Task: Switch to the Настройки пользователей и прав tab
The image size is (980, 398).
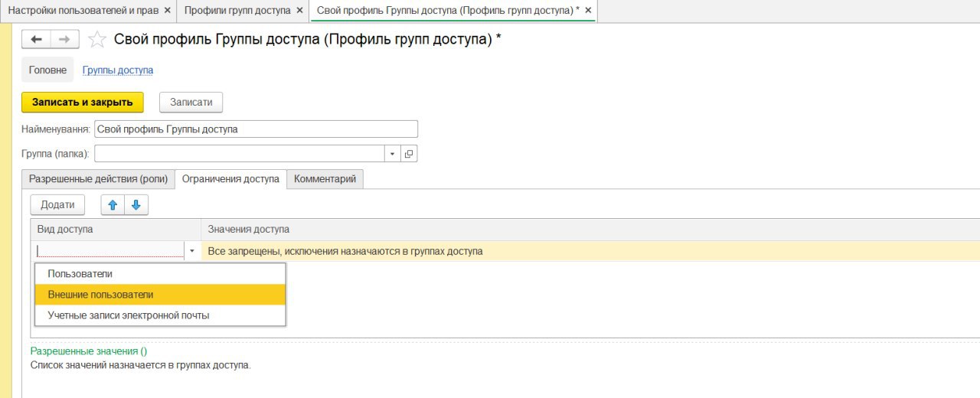Action: coord(88,11)
